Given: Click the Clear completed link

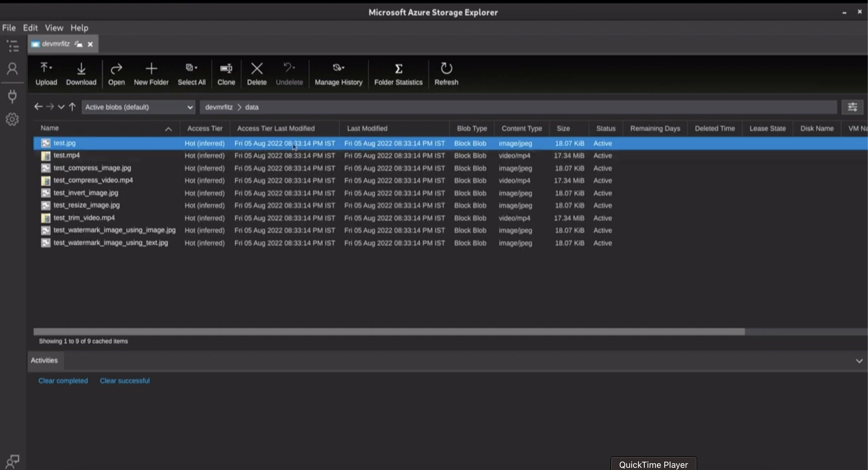Looking at the screenshot, I should coord(63,381).
